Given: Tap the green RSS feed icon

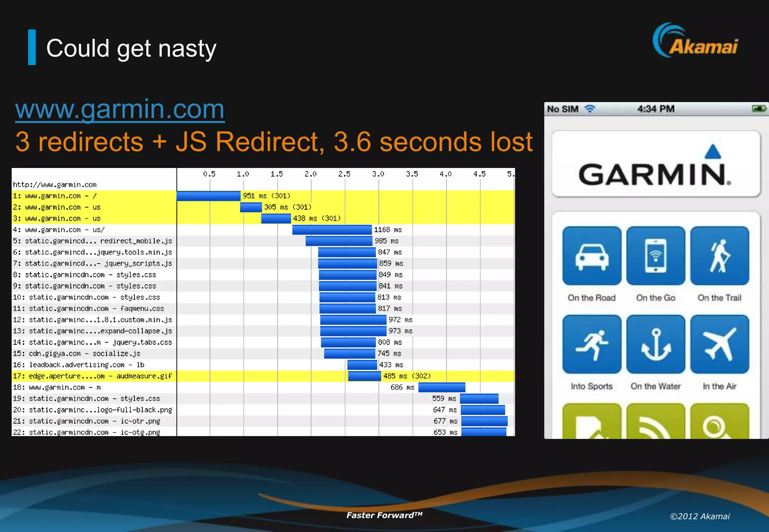Looking at the screenshot, I should 656,421.
